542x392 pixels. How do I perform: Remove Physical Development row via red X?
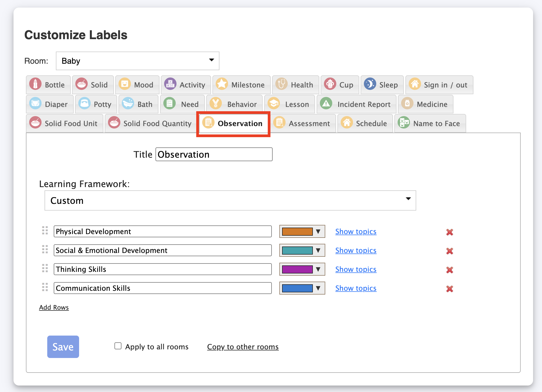click(449, 232)
